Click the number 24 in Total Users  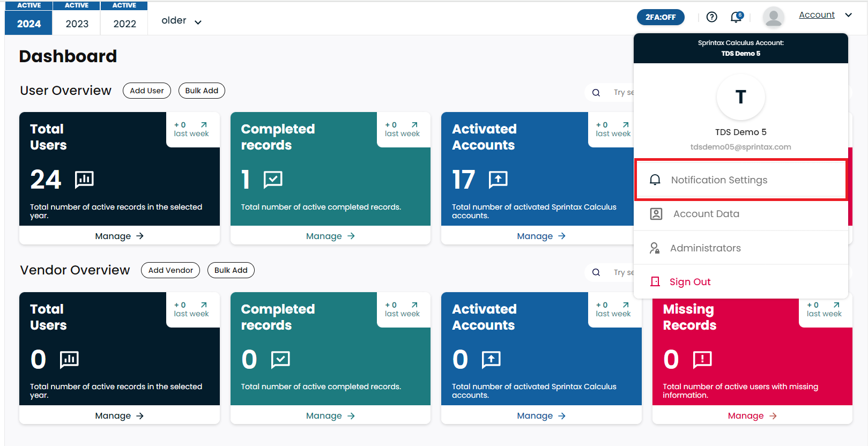click(46, 179)
